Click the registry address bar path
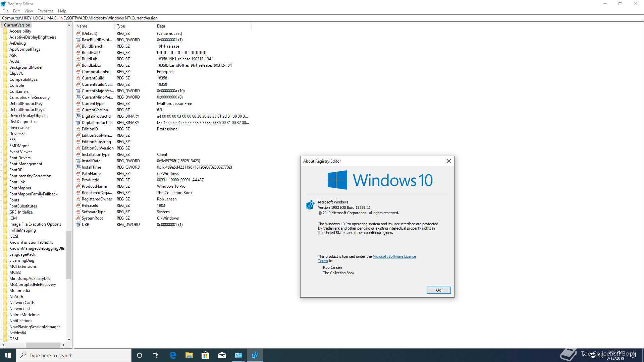The image size is (644, 362). pos(322,18)
